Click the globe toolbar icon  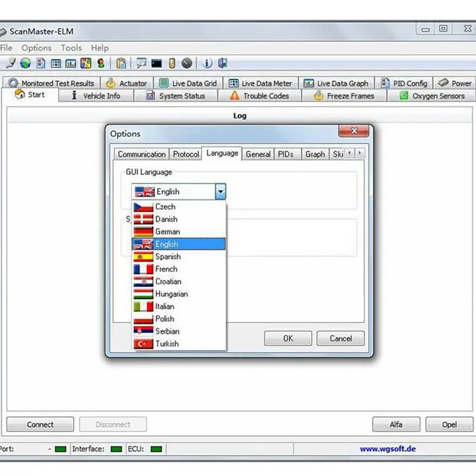click(x=26, y=63)
